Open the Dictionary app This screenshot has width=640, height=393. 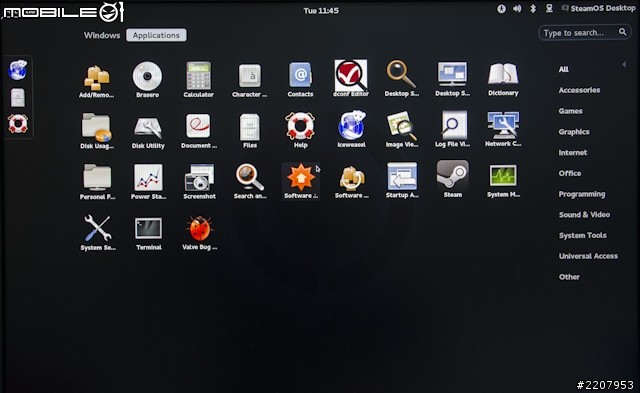(503, 79)
